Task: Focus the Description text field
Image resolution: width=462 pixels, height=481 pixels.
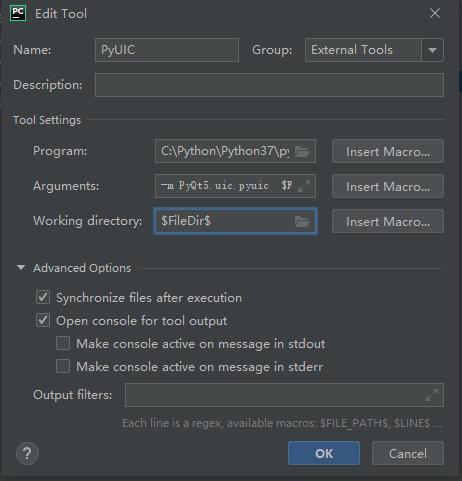Action: [269, 85]
